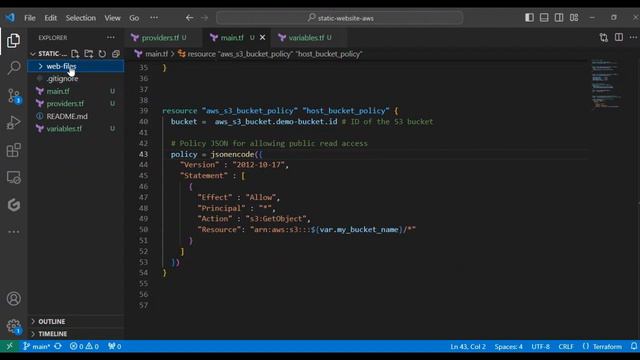Open errors and warnings count in status bar

coord(84,346)
